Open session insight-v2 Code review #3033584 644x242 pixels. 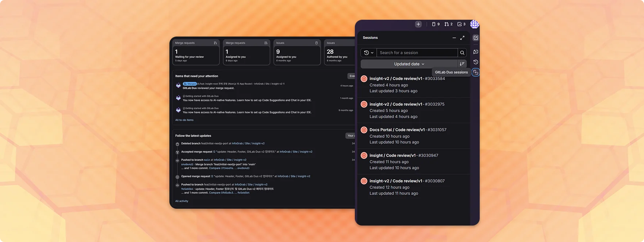coord(407,79)
